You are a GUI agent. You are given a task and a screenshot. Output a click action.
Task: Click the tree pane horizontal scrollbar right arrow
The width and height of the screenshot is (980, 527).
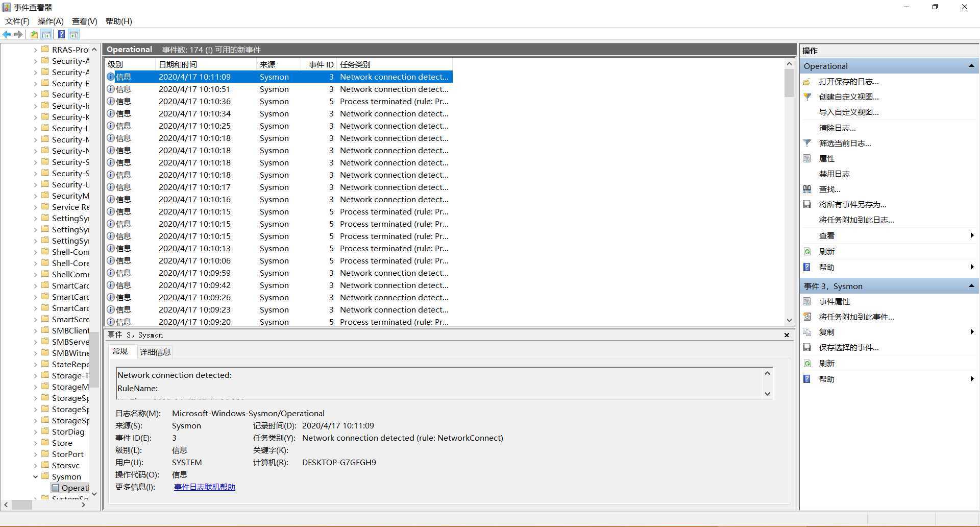(84, 505)
